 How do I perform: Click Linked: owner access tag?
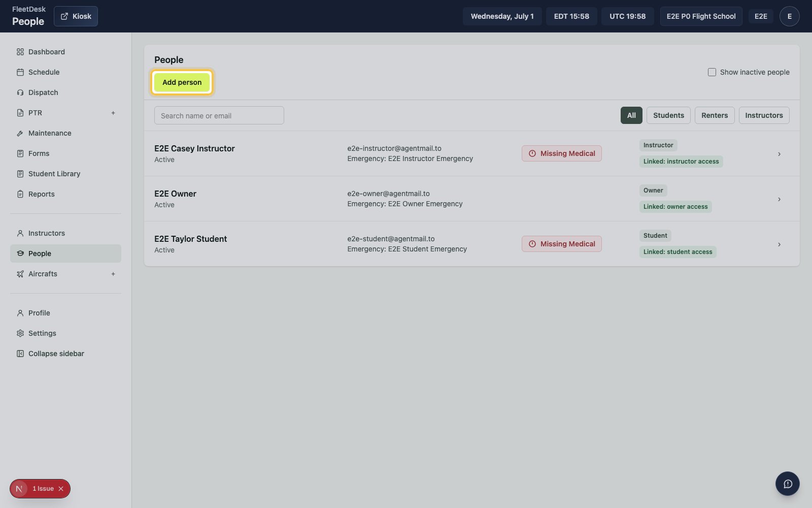click(675, 207)
